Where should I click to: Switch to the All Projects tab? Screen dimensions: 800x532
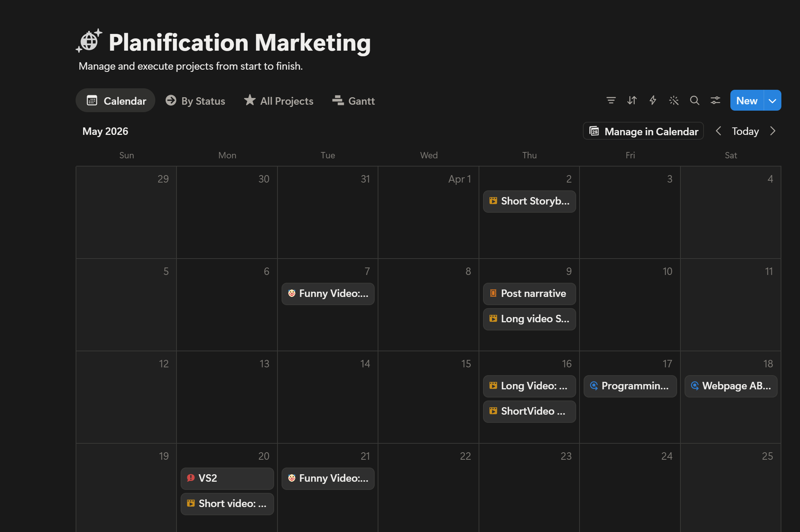(279, 101)
